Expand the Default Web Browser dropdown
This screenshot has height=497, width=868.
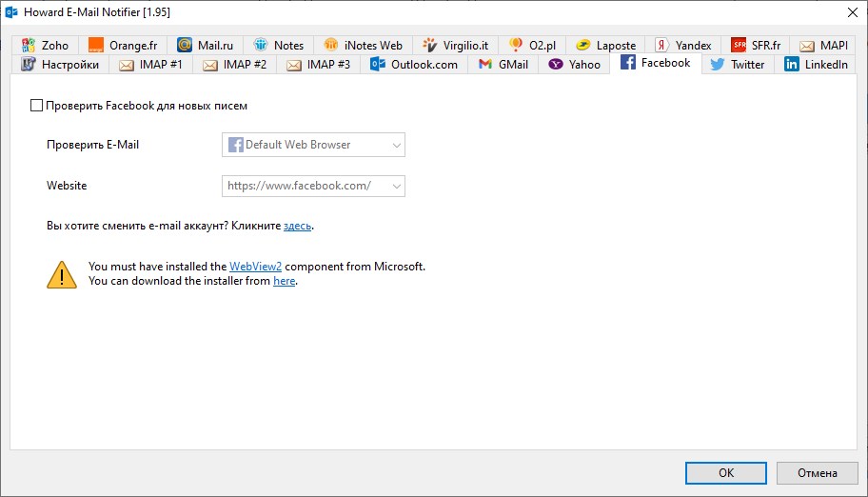[x=313, y=145]
